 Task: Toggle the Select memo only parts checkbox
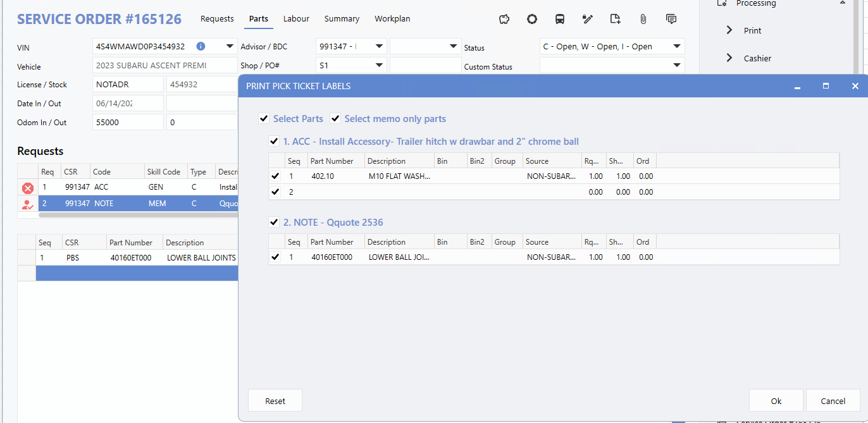tap(335, 119)
